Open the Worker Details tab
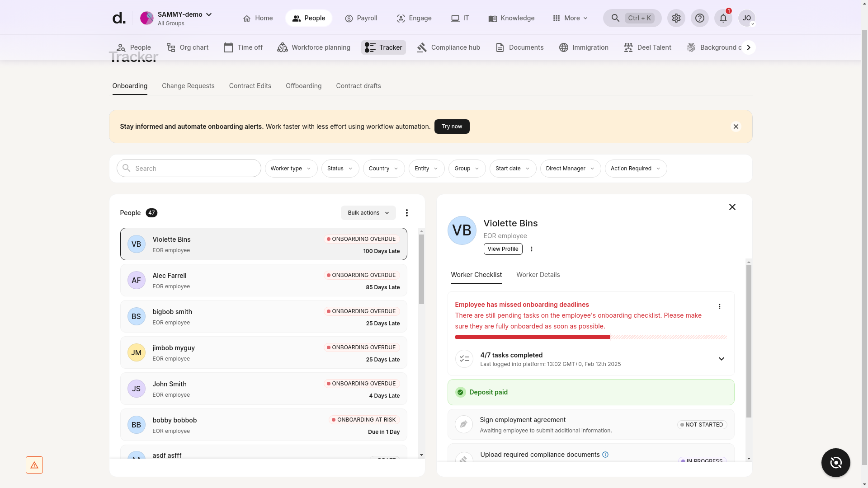Screen dimensions: 868x488 coord(538,275)
